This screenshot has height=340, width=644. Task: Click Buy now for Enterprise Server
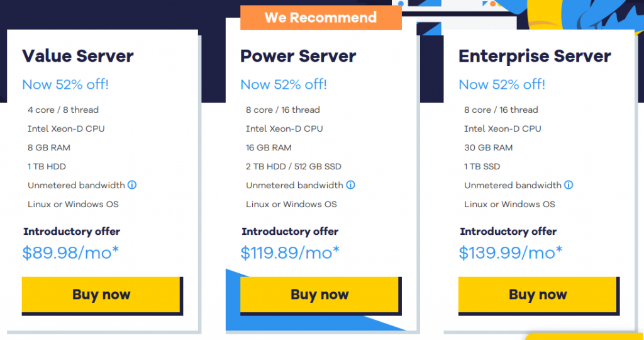(x=538, y=295)
